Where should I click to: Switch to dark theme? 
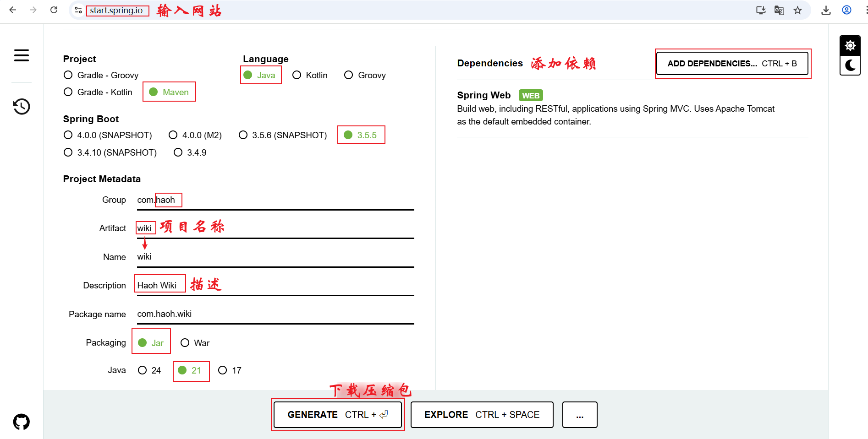(x=850, y=65)
